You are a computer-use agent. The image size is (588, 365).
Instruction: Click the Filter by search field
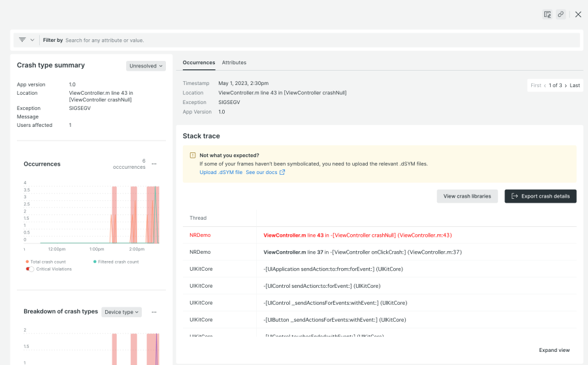(x=320, y=40)
